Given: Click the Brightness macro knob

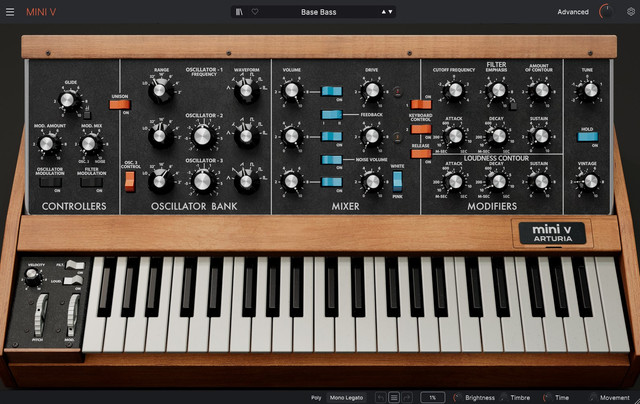Looking at the screenshot, I should (x=457, y=397).
